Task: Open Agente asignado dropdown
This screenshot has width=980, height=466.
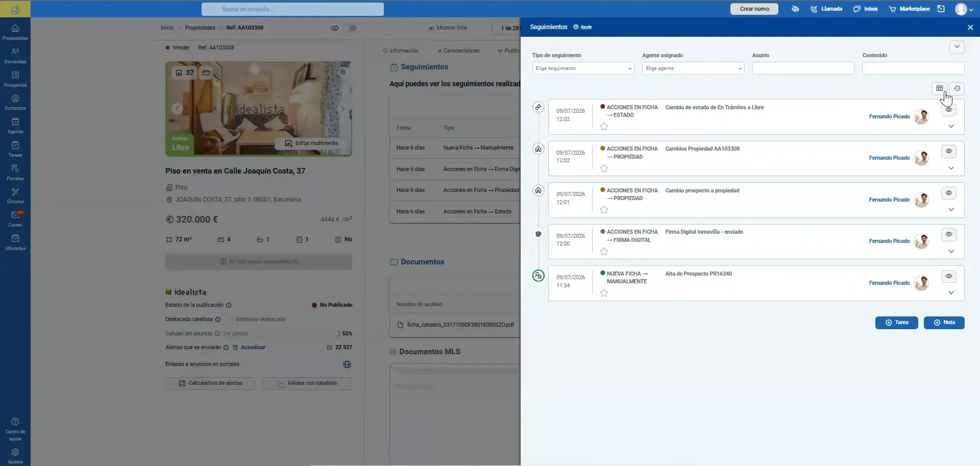Action: [x=693, y=68]
